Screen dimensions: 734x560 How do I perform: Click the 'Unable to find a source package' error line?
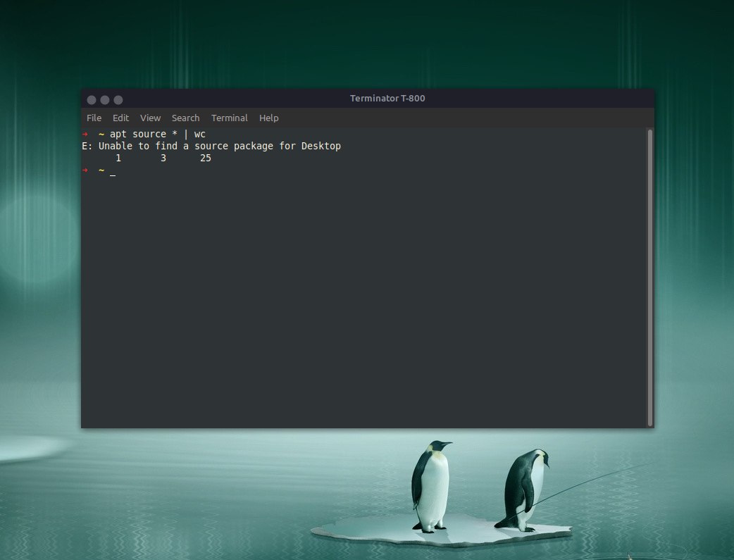click(x=211, y=146)
